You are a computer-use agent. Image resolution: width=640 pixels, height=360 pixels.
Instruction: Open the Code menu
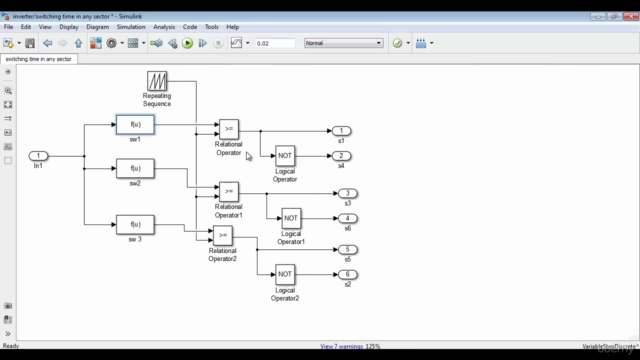[190, 27]
